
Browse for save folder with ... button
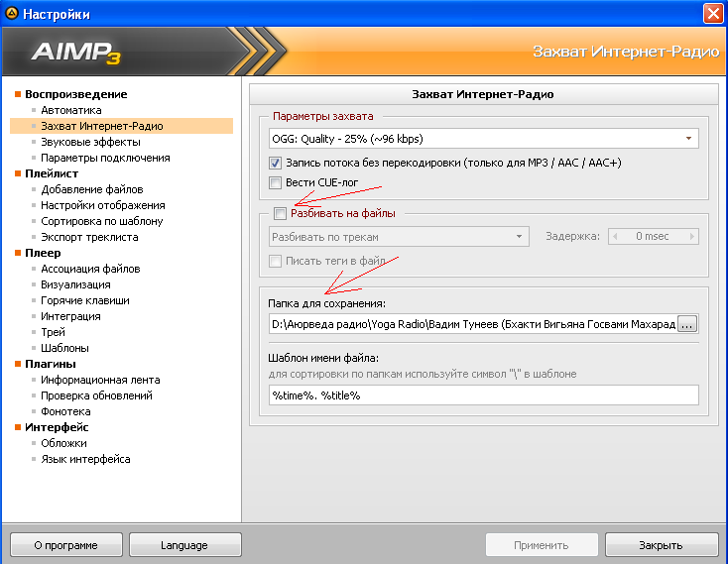pyautogui.click(x=687, y=324)
